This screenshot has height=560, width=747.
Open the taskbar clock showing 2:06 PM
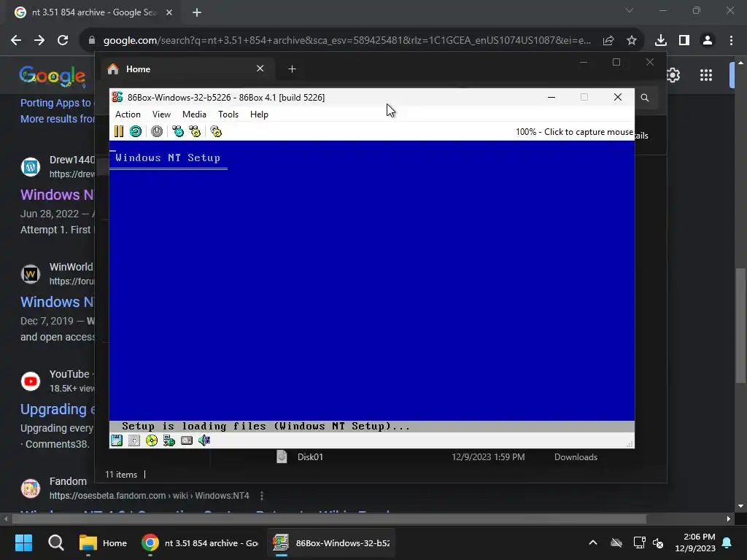point(695,542)
